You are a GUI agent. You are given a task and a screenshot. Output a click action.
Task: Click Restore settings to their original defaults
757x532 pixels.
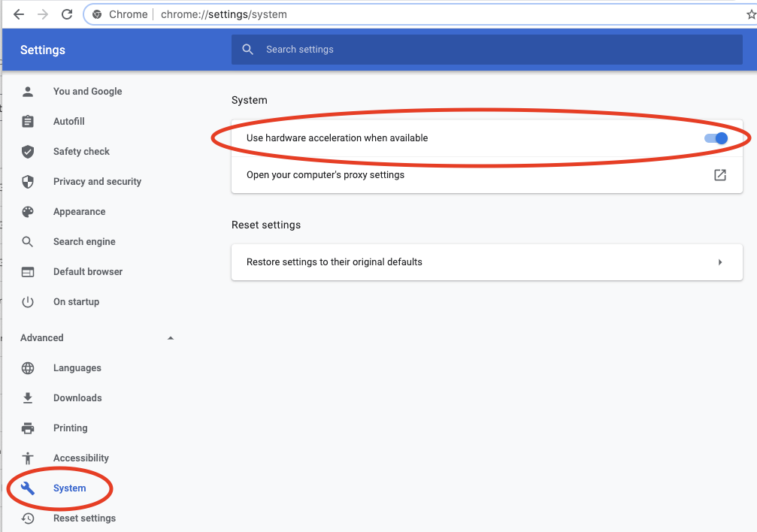pos(486,262)
